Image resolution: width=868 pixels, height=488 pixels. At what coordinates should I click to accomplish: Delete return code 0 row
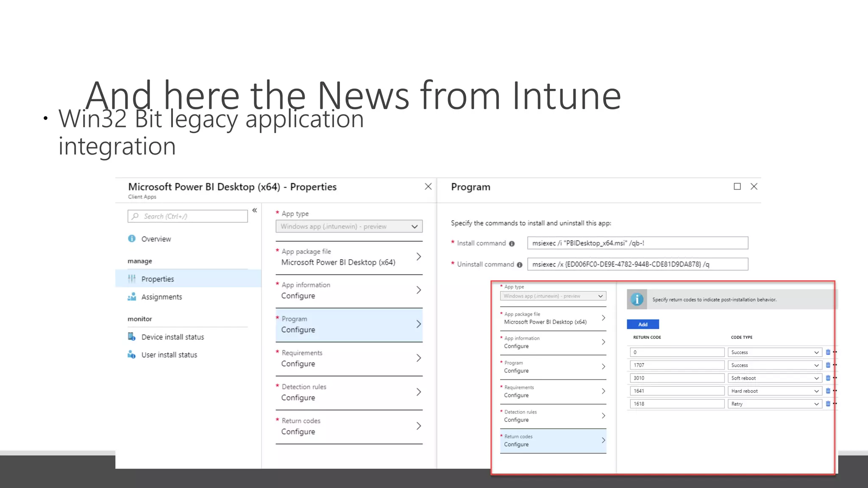pos(828,352)
